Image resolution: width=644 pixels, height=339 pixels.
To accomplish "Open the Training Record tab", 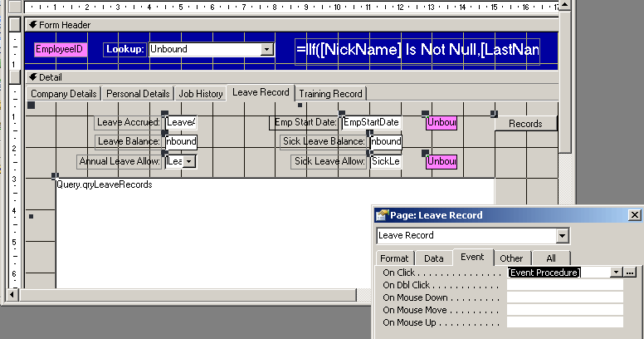I will [330, 94].
